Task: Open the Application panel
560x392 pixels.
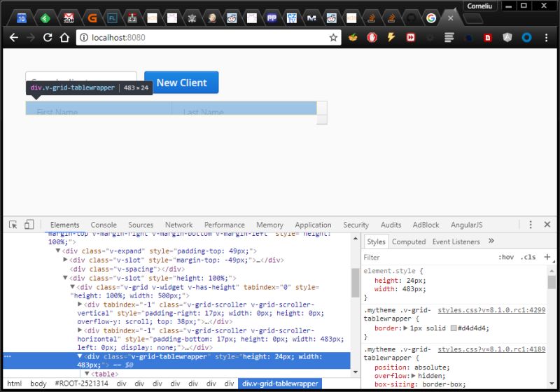Action: [313, 225]
